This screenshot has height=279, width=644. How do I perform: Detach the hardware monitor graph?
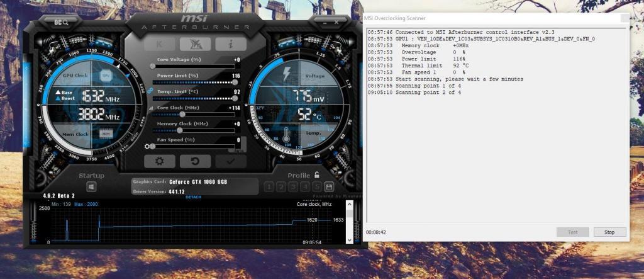pyautogui.click(x=194, y=197)
